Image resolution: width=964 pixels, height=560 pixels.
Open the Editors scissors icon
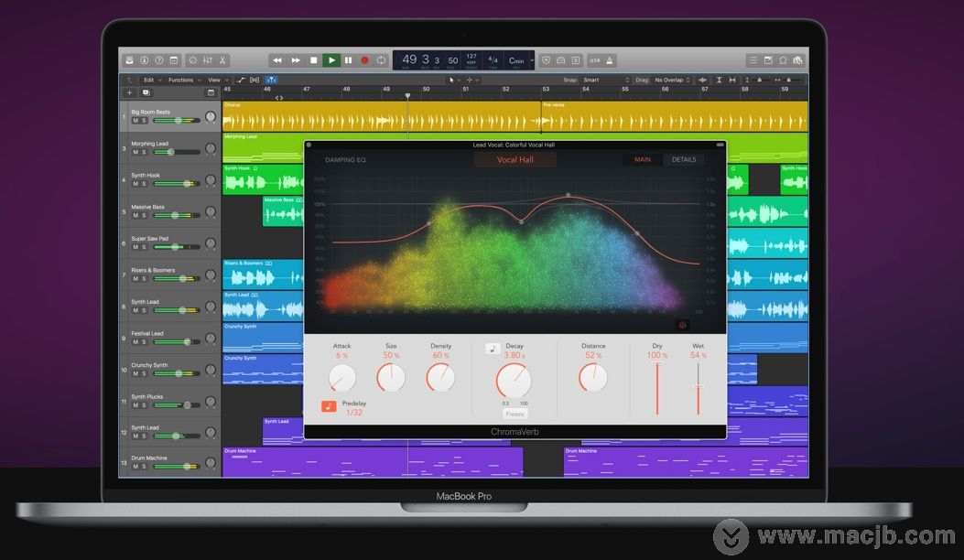tap(222, 60)
